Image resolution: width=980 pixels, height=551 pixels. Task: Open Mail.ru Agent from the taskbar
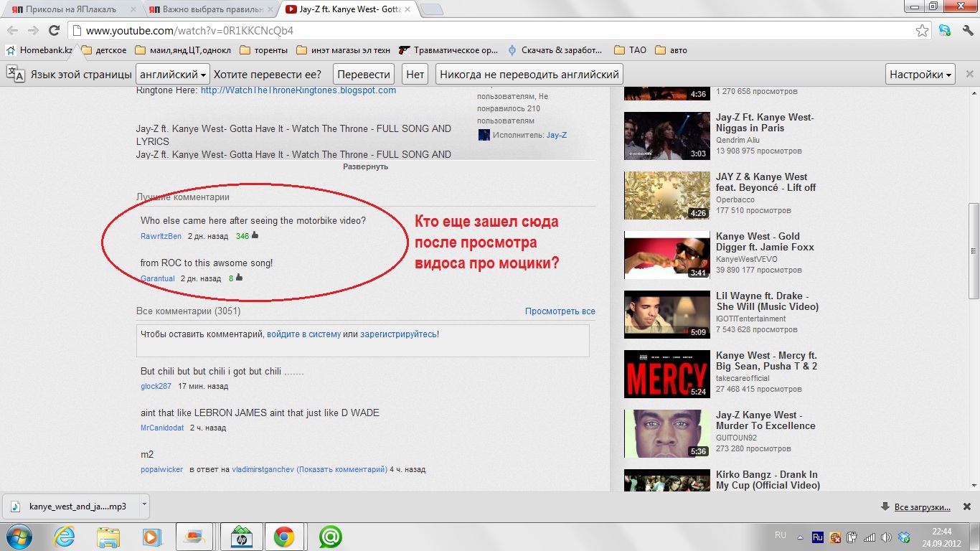tap(329, 537)
